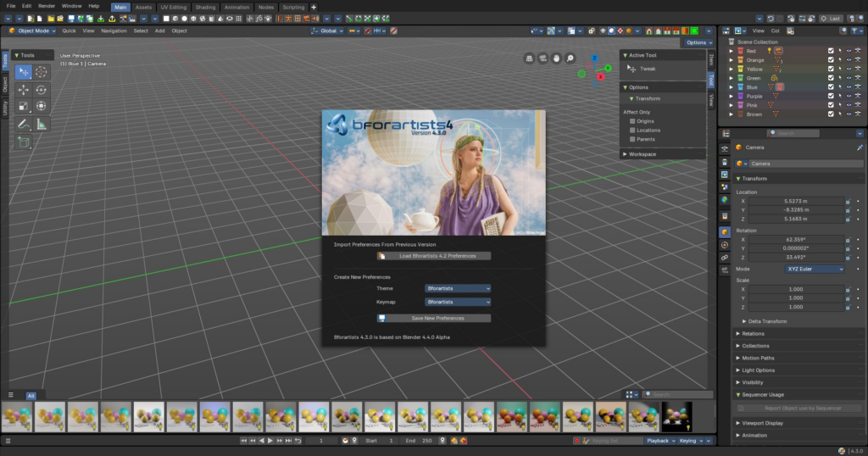Viewport: 868px width, 456px height.
Task: Expand the Relations panel
Action: 753,334
